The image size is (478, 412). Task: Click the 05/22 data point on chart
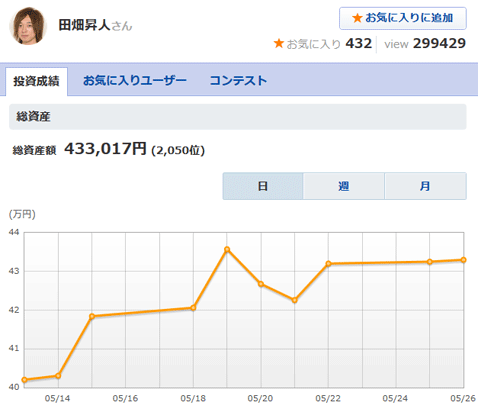click(328, 264)
